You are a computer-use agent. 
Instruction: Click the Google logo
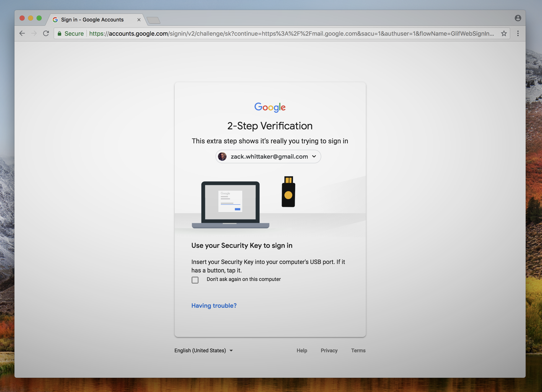pyautogui.click(x=270, y=107)
